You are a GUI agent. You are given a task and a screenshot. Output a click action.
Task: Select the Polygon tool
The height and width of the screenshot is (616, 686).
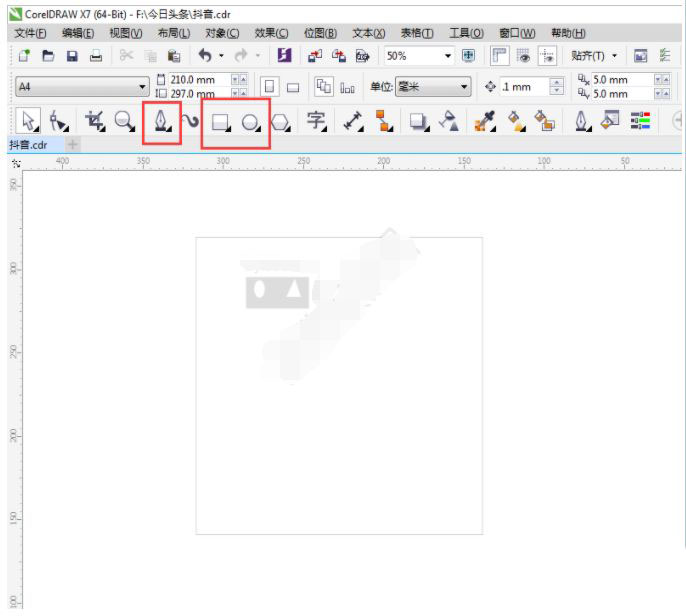pos(281,122)
